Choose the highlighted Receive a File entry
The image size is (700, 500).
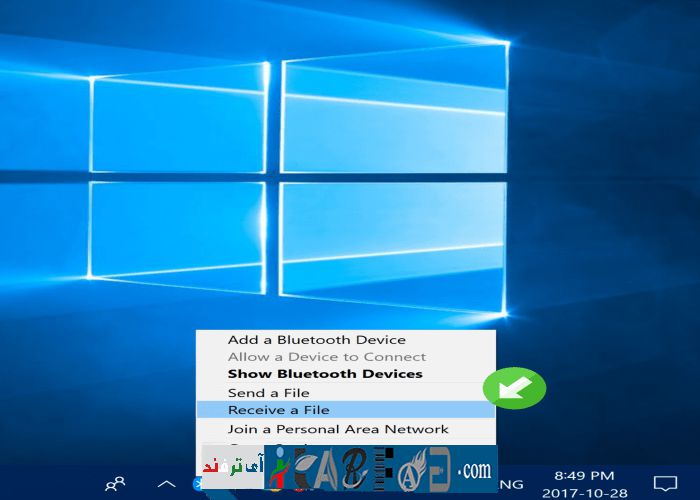(278, 410)
